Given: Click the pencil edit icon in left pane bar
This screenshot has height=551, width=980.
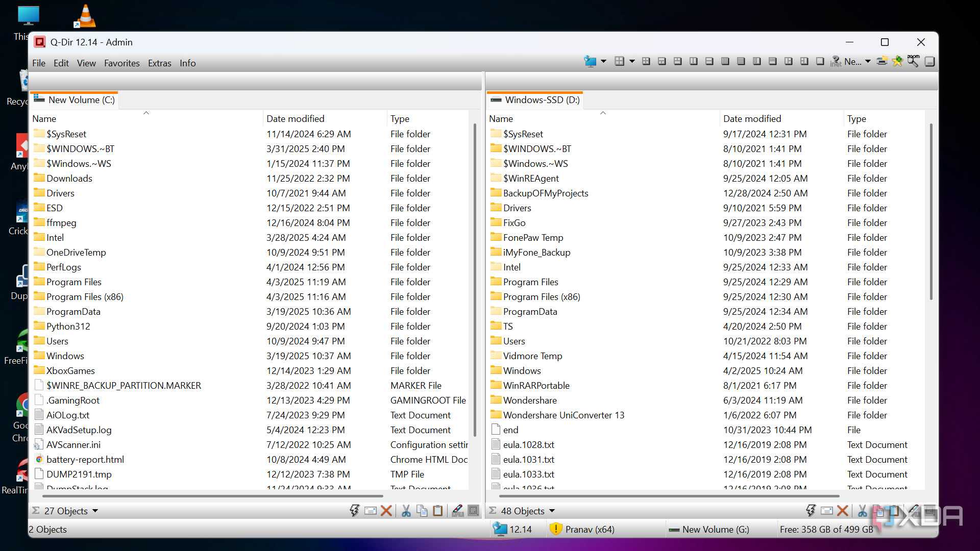Looking at the screenshot, I should point(458,511).
